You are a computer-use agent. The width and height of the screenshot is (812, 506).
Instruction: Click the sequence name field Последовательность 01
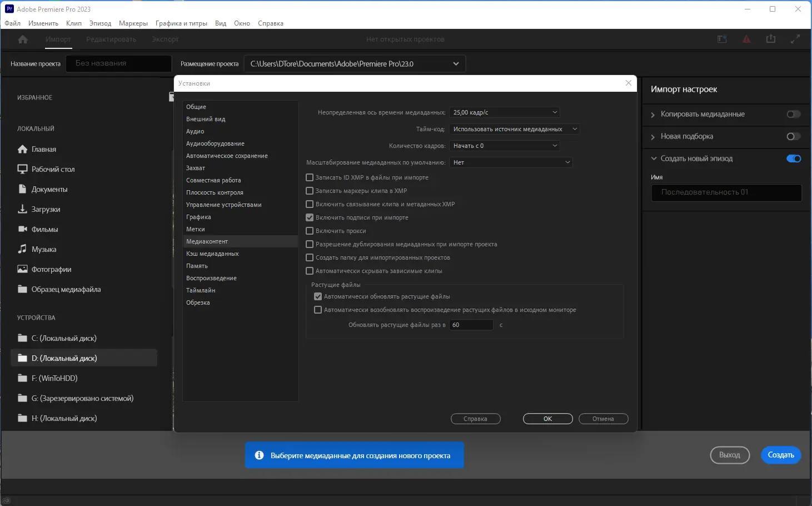726,192
